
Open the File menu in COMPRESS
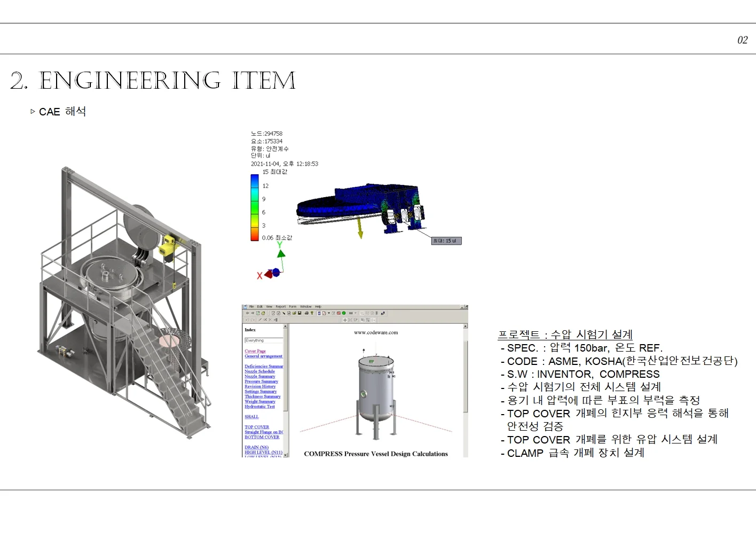point(251,307)
